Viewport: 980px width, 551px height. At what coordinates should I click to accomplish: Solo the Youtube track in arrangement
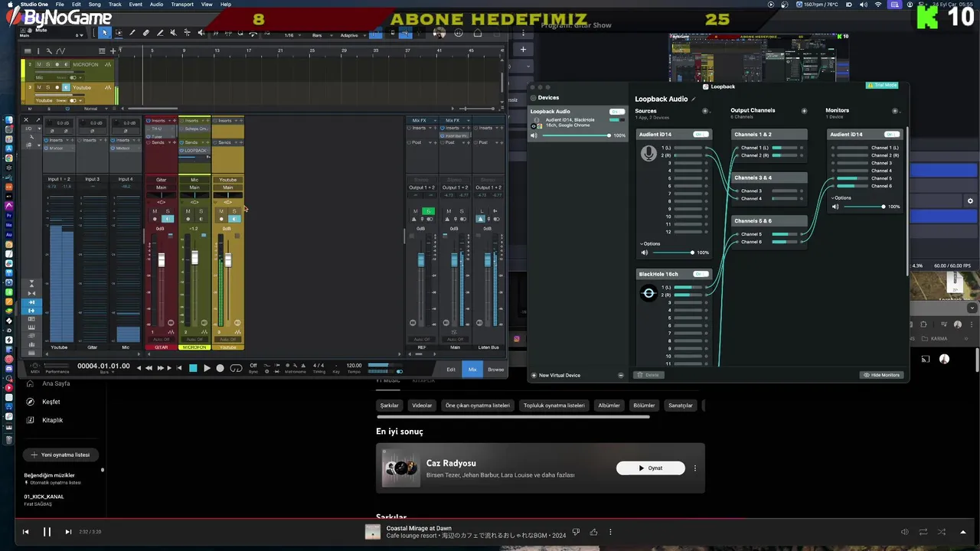click(x=47, y=88)
